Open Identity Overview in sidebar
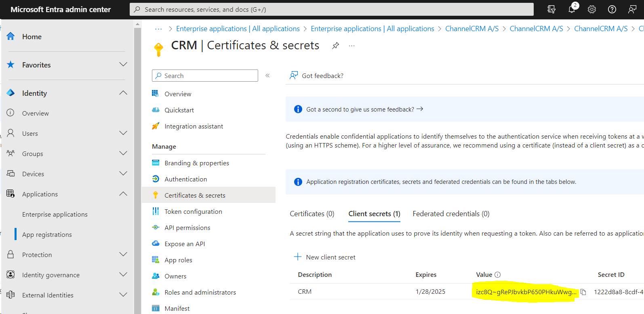Viewport: 644px width, 314px height. [36, 113]
